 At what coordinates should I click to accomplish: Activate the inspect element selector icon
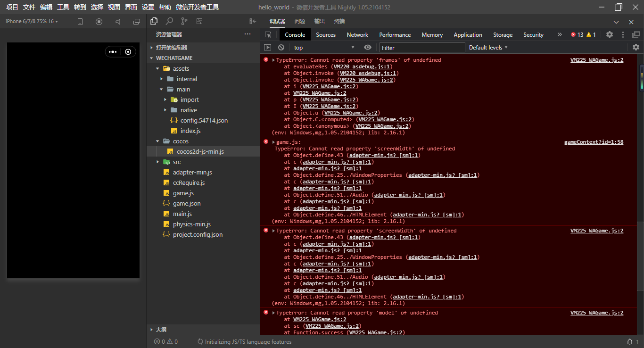(x=268, y=35)
